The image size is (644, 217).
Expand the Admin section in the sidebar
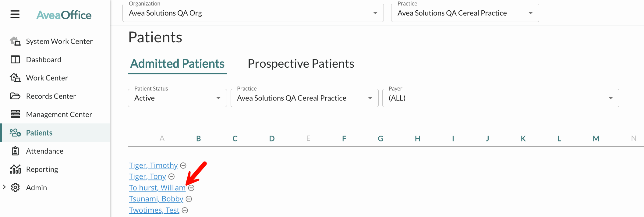(4, 187)
